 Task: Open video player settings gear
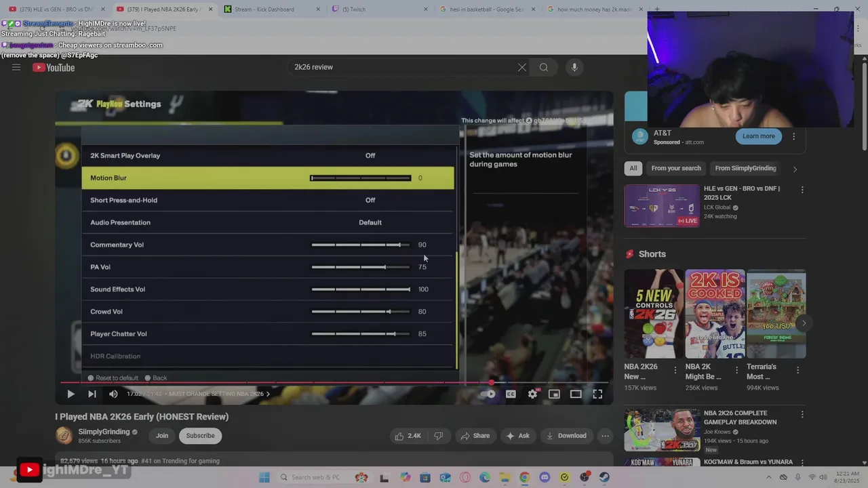pos(533,394)
